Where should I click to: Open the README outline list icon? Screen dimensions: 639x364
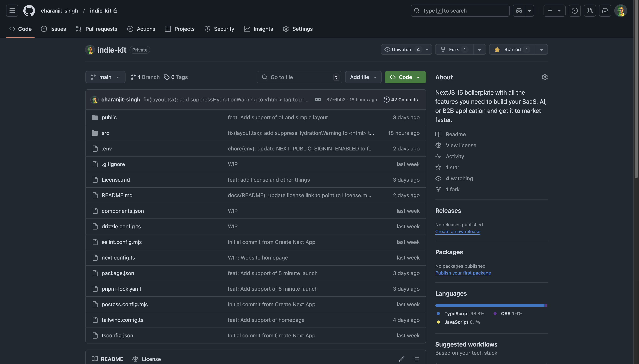[416, 359]
